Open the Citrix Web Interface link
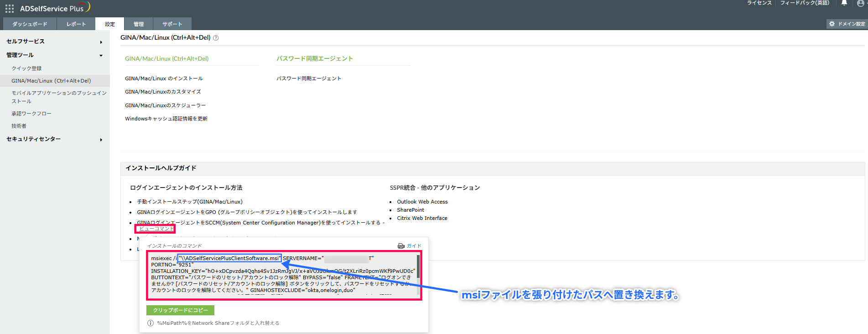 pyautogui.click(x=422, y=218)
